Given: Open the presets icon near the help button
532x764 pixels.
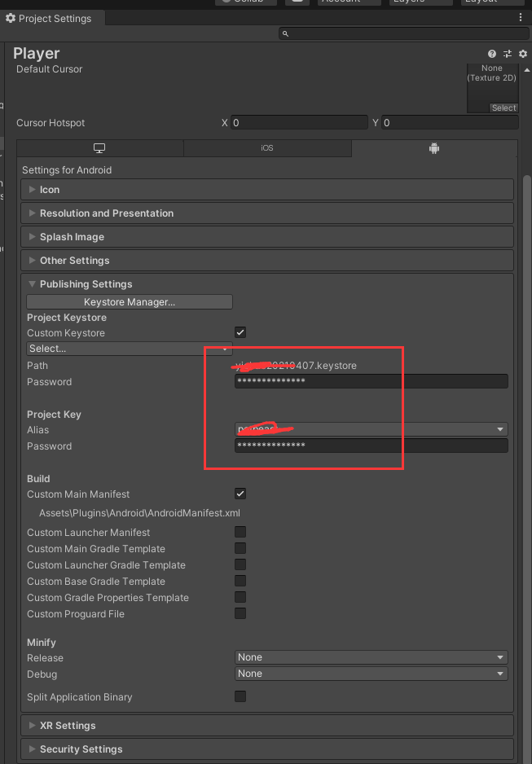Looking at the screenshot, I should [x=507, y=54].
